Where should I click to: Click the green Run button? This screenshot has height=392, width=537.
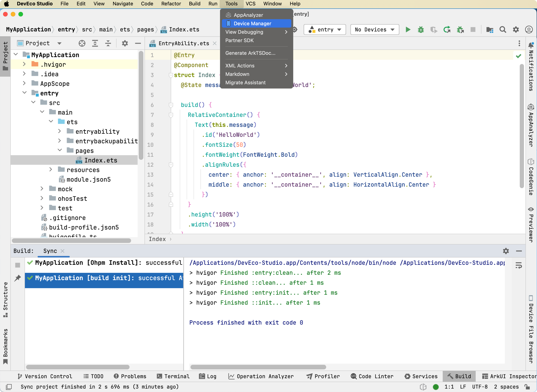coord(408,30)
